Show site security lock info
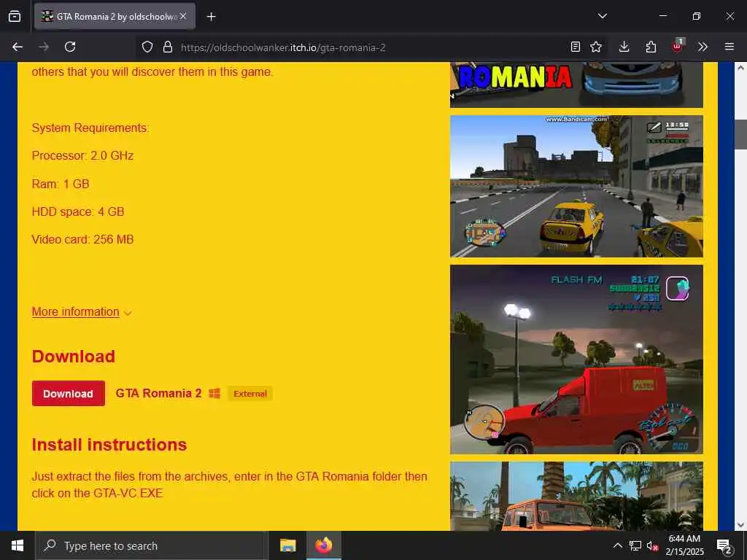The image size is (747, 560). [167, 47]
